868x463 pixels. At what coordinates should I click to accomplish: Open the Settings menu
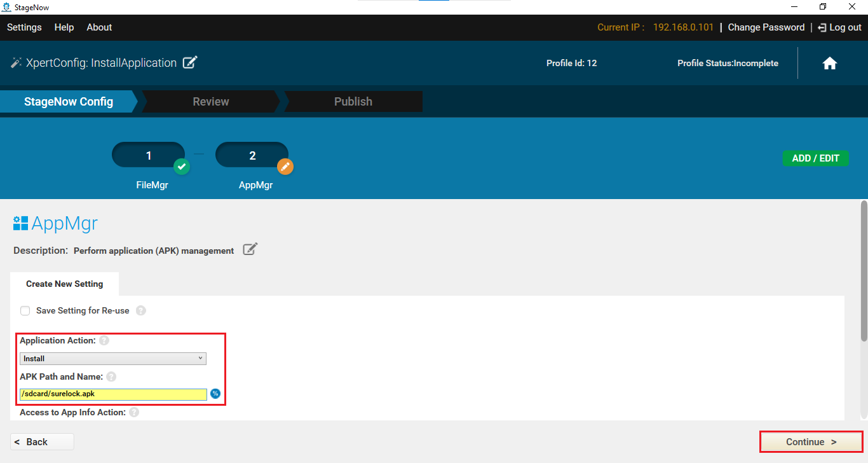pyautogui.click(x=24, y=27)
